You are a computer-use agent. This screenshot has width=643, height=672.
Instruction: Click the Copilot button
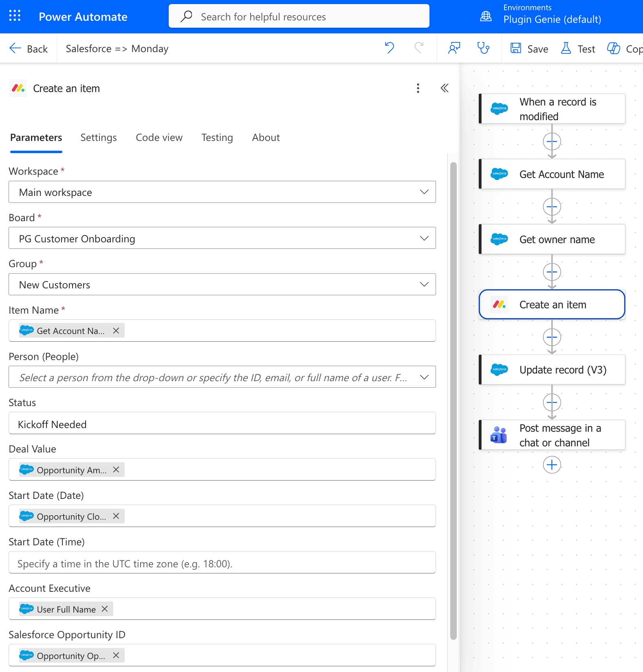[625, 48]
